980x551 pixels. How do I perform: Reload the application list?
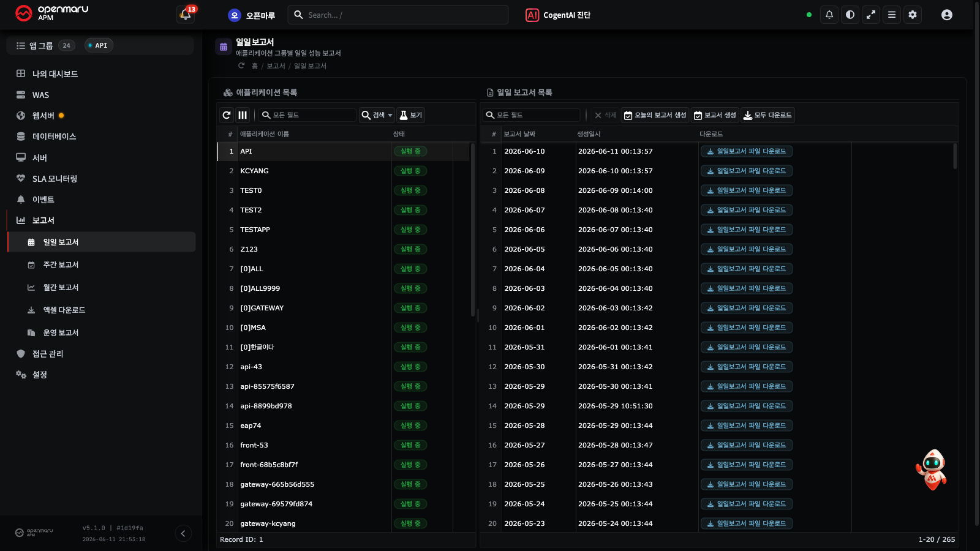click(x=227, y=115)
